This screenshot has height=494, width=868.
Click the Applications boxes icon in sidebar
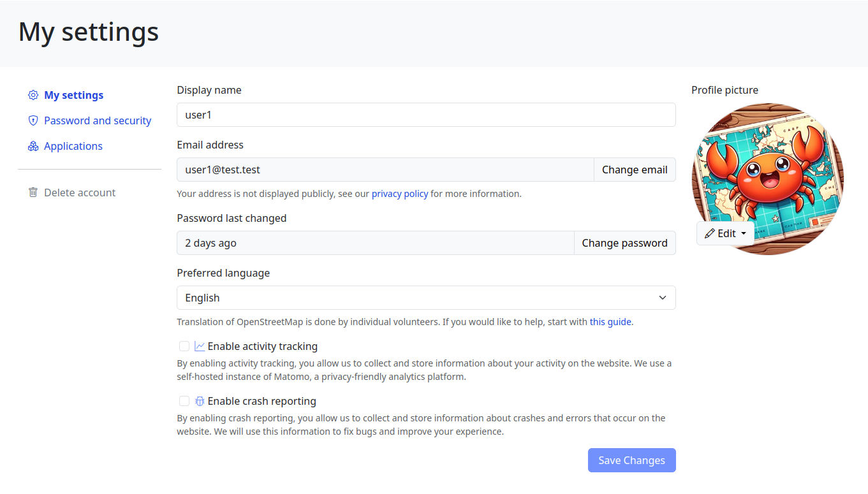(33, 147)
